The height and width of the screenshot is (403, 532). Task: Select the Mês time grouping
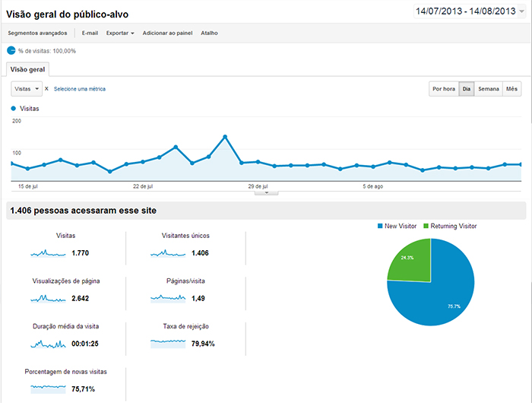point(511,89)
